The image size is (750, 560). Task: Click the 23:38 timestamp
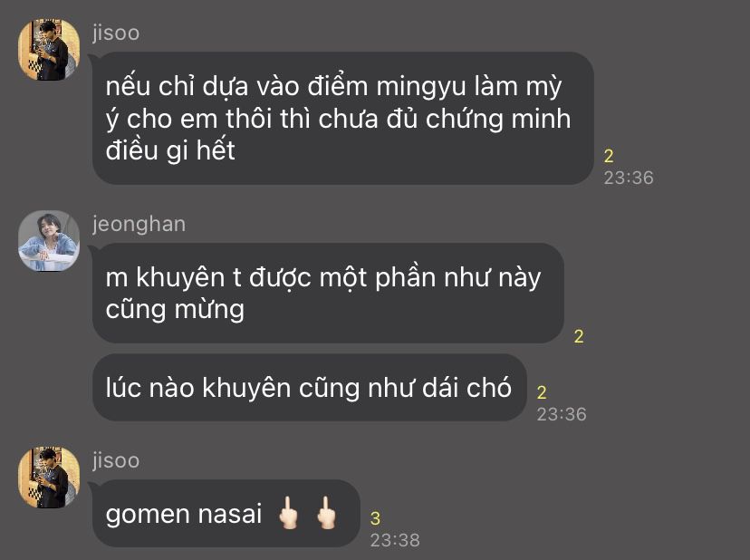(395, 540)
